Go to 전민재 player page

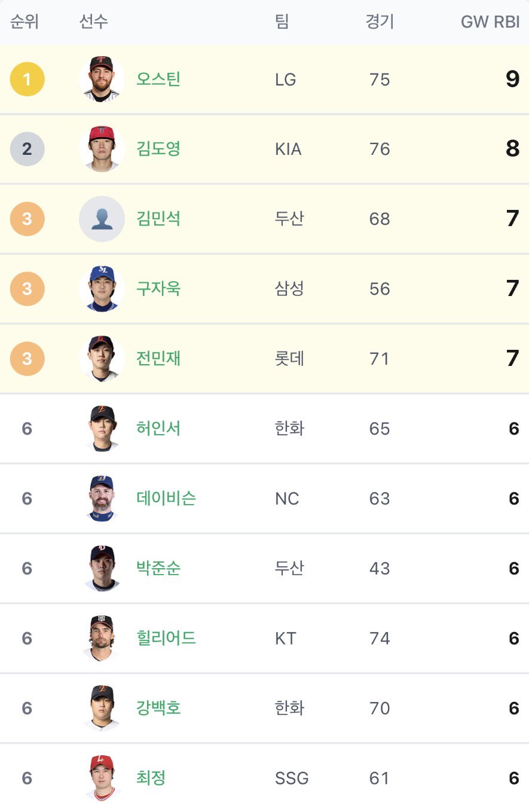(158, 359)
